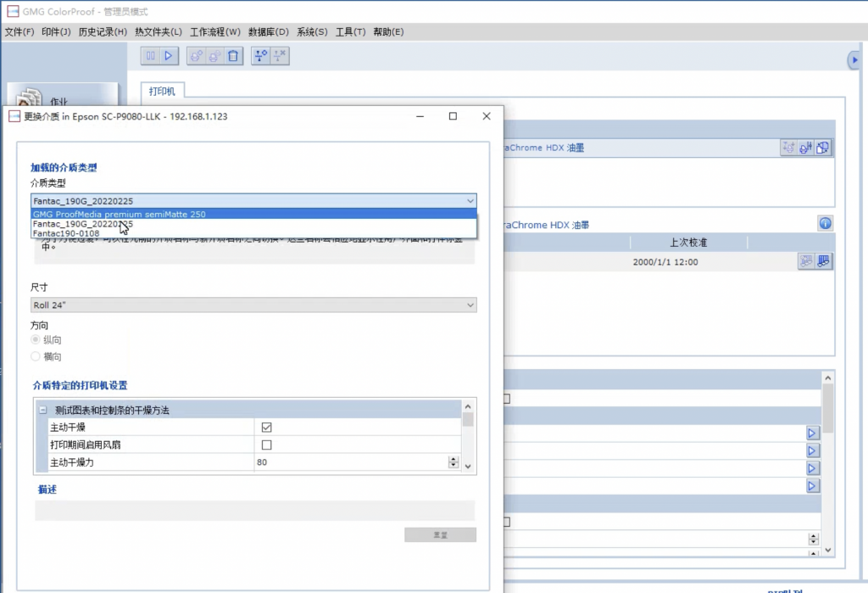Select the 纵向 orientation radio button

coord(36,339)
